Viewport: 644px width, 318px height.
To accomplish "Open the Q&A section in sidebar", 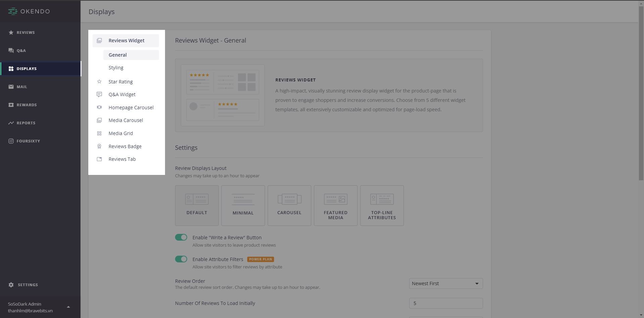I will tap(40, 51).
